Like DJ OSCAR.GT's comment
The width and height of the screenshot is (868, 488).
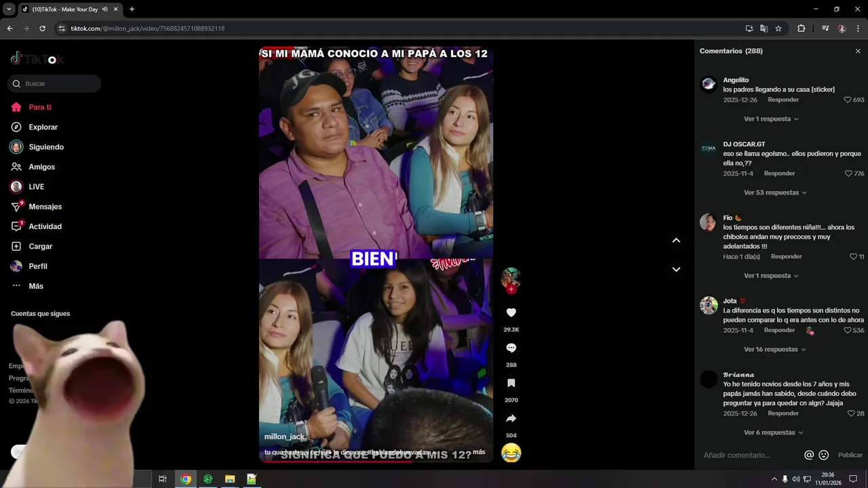[848, 174]
